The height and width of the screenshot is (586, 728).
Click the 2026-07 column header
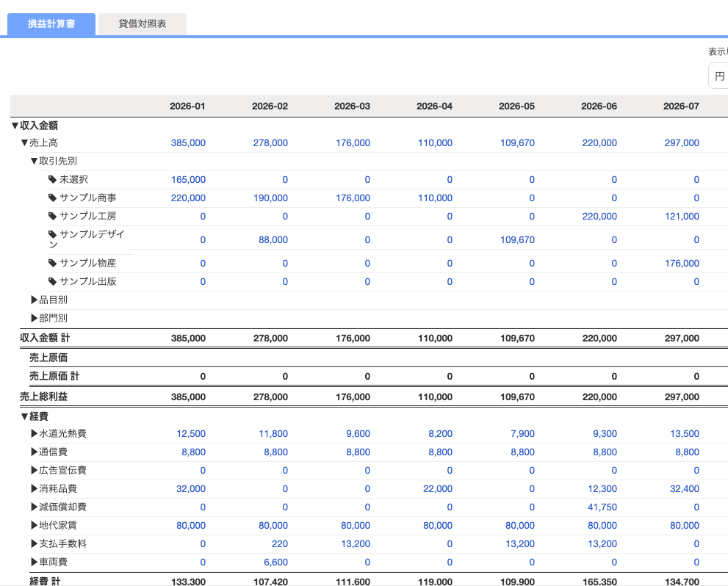tap(681, 106)
